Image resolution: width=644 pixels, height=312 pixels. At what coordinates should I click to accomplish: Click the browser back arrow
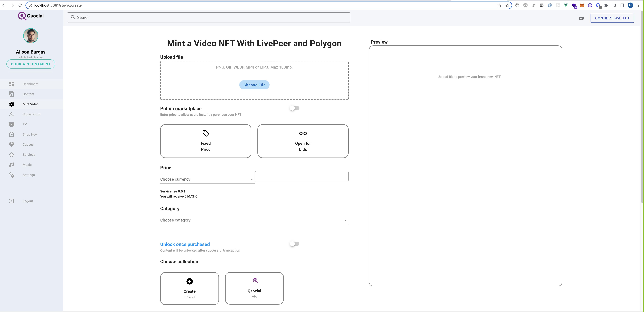4,5
